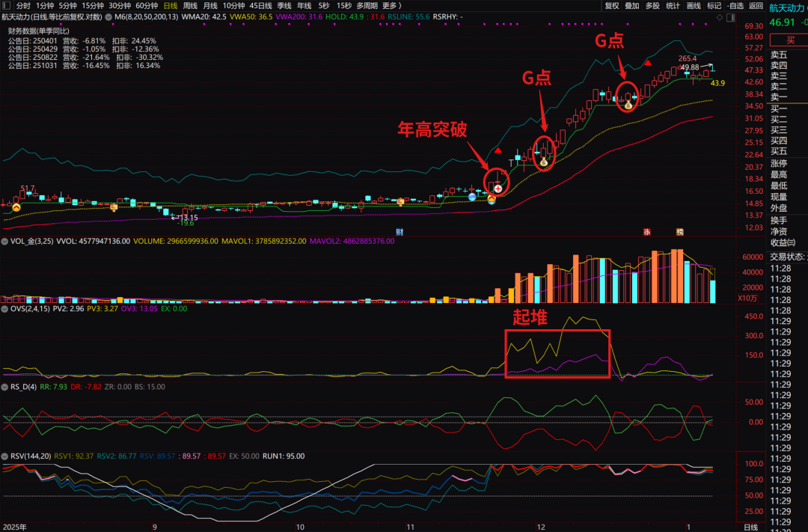Click the 统计 statistics button
The height and width of the screenshot is (532, 808).
(673, 6)
